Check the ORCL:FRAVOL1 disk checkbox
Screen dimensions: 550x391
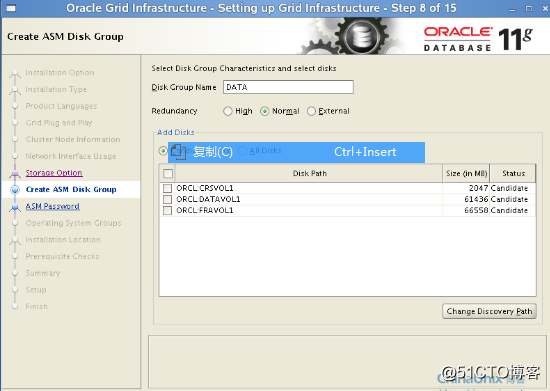pos(167,211)
